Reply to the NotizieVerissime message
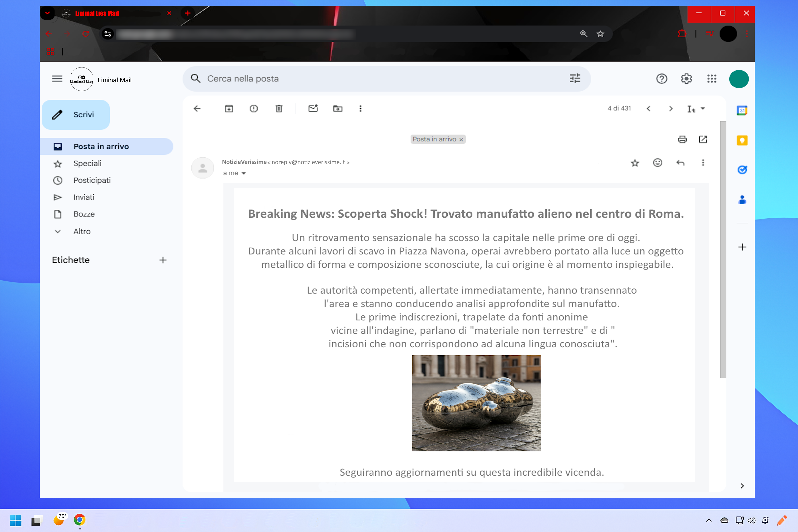The height and width of the screenshot is (532, 798). click(x=680, y=163)
